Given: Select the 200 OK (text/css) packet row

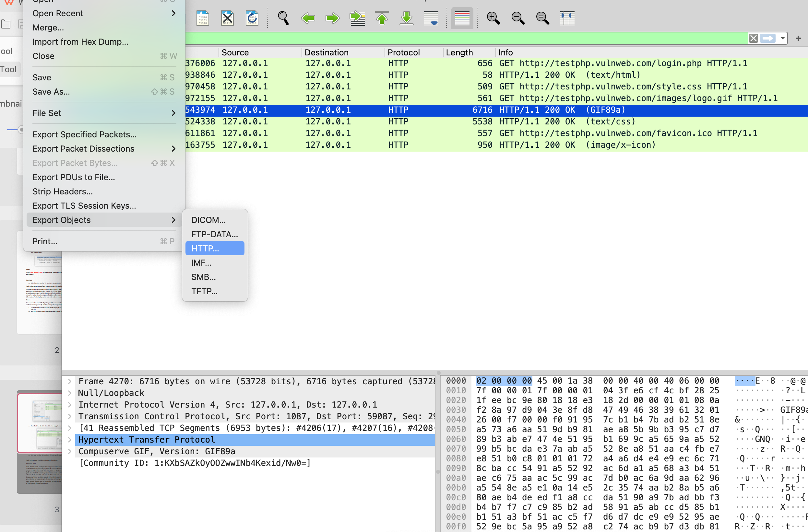Looking at the screenshot, I should [x=496, y=121].
